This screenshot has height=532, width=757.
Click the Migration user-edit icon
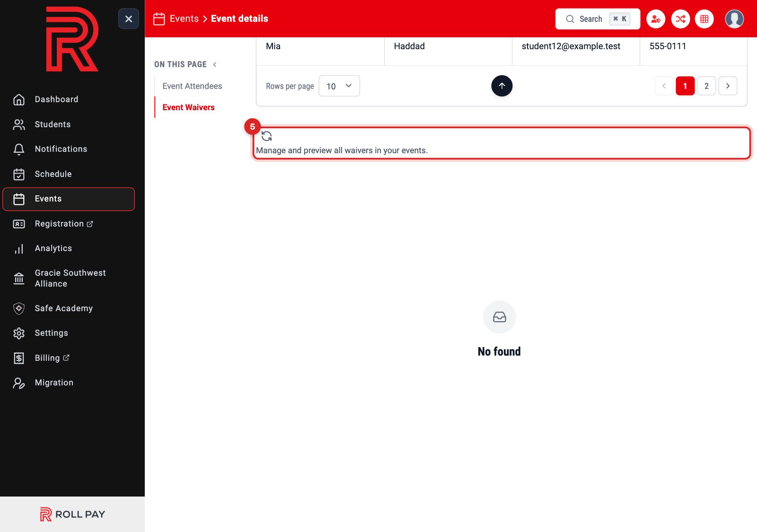point(19,383)
